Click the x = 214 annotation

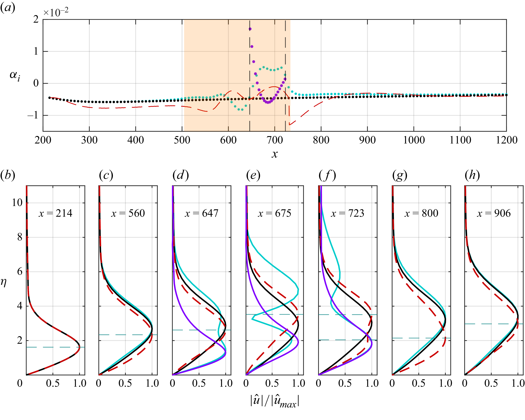click(x=56, y=213)
